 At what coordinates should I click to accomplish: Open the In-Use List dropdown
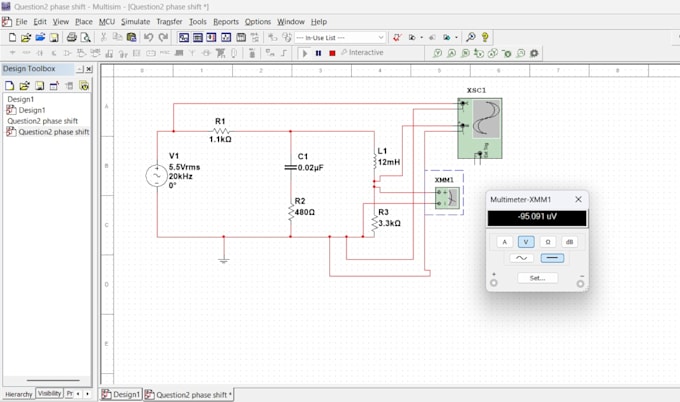click(340, 38)
